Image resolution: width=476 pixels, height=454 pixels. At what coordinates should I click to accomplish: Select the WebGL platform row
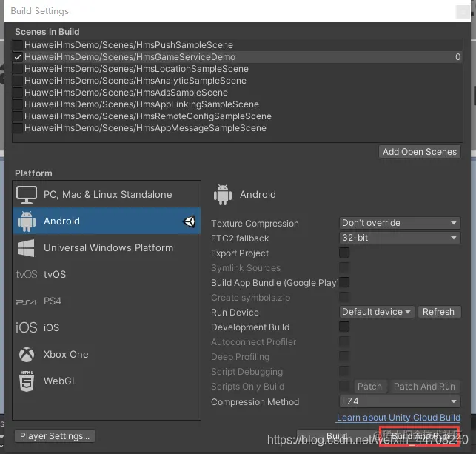(107, 381)
